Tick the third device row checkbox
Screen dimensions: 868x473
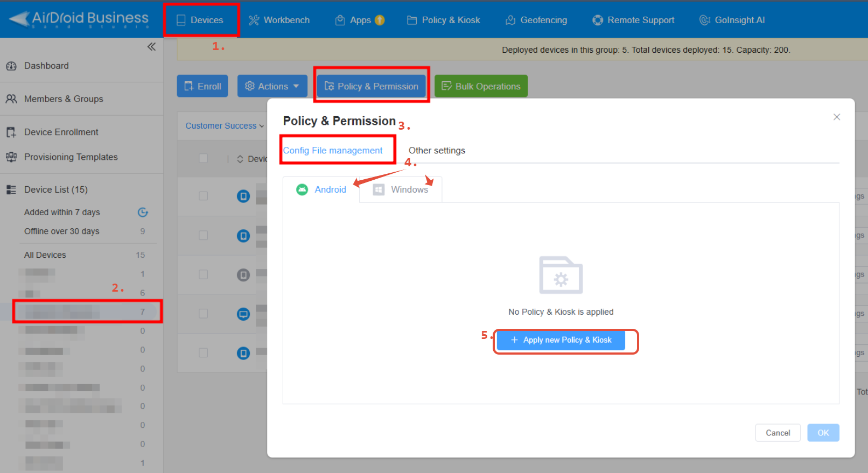point(204,274)
